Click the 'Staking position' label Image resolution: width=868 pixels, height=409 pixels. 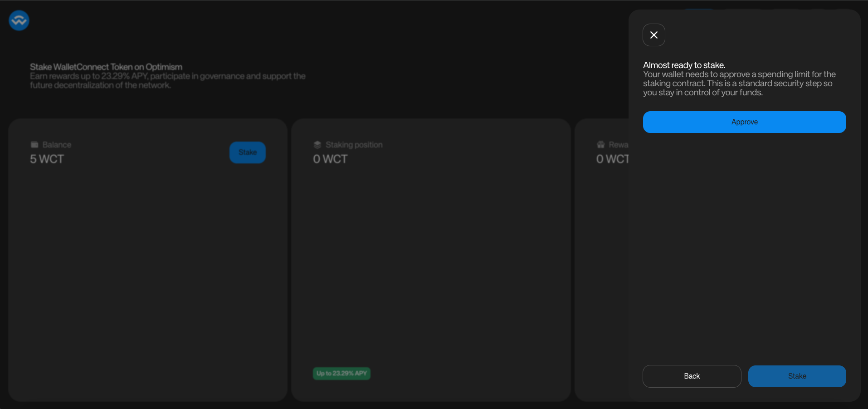pos(354,145)
